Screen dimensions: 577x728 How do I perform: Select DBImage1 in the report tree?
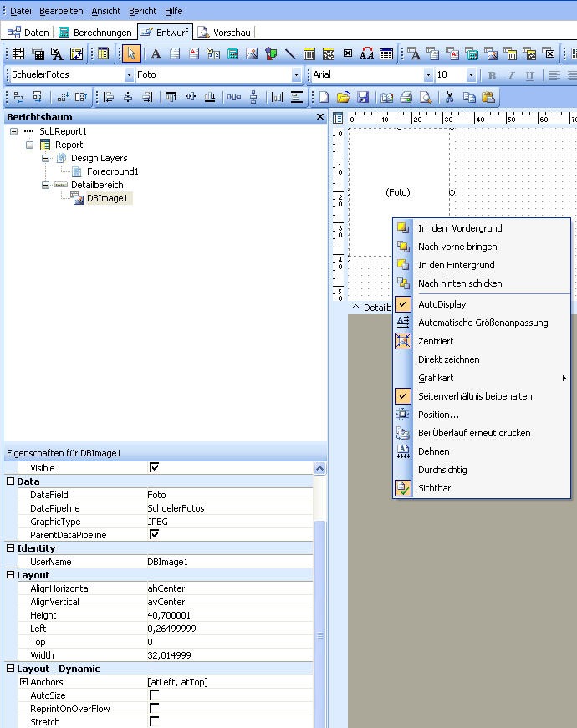click(107, 198)
